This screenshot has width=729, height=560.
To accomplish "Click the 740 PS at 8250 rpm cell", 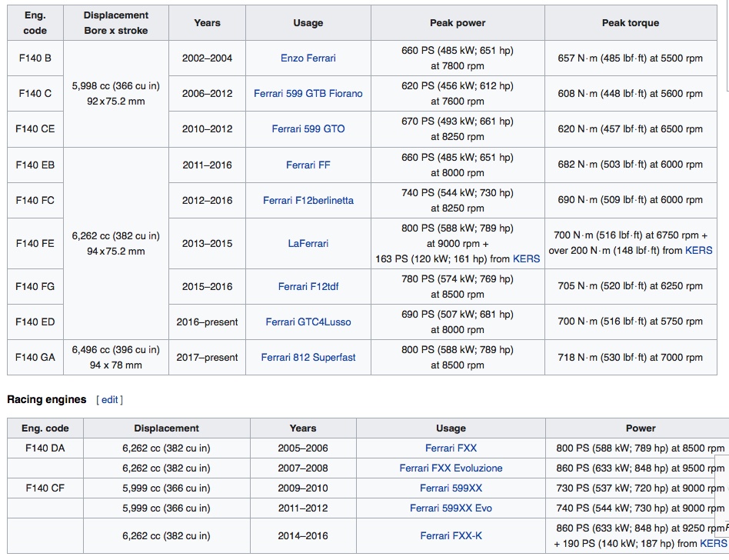I will click(458, 201).
